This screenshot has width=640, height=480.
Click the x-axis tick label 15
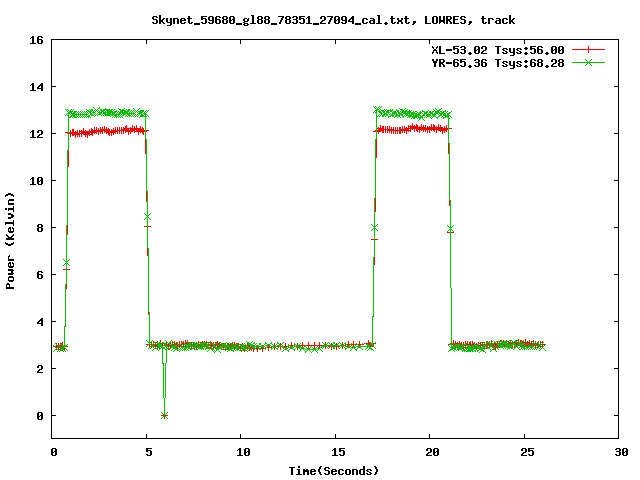338,452
